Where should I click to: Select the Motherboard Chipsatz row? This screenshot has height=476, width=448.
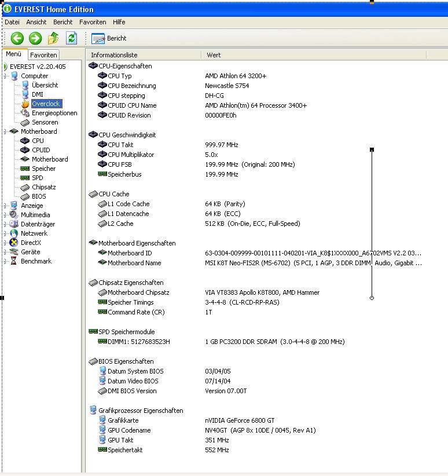click(209, 292)
